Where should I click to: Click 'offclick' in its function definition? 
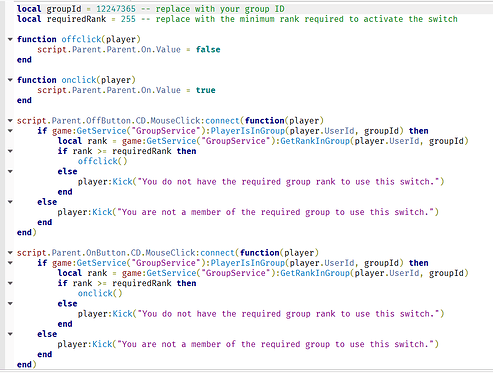click(81, 39)
